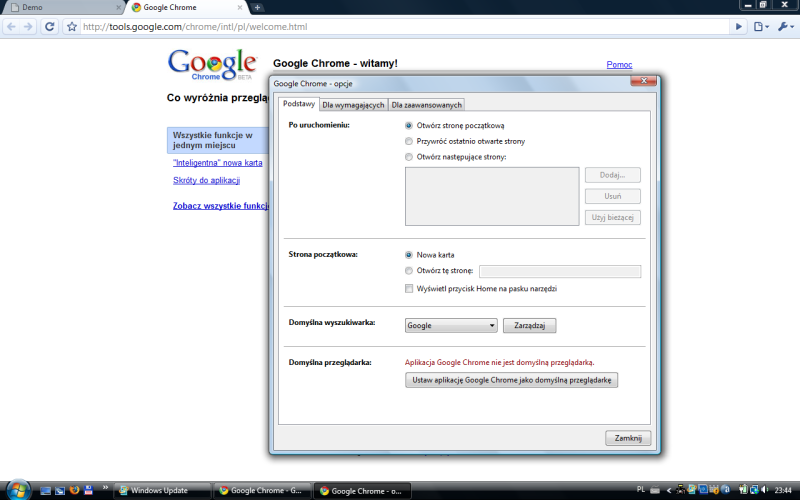The image size is (800, 500).
Task: Click the Windows Update tray icon
Action: [x=692, y=489]
